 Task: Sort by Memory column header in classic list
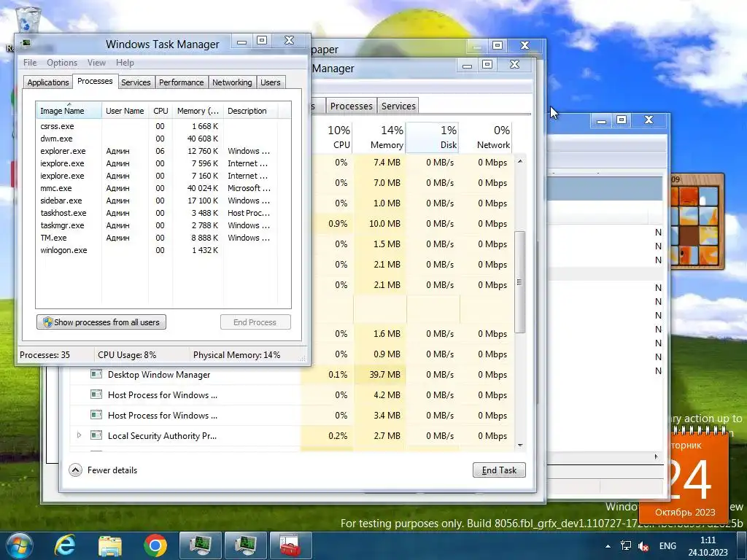tap(198, 111)
